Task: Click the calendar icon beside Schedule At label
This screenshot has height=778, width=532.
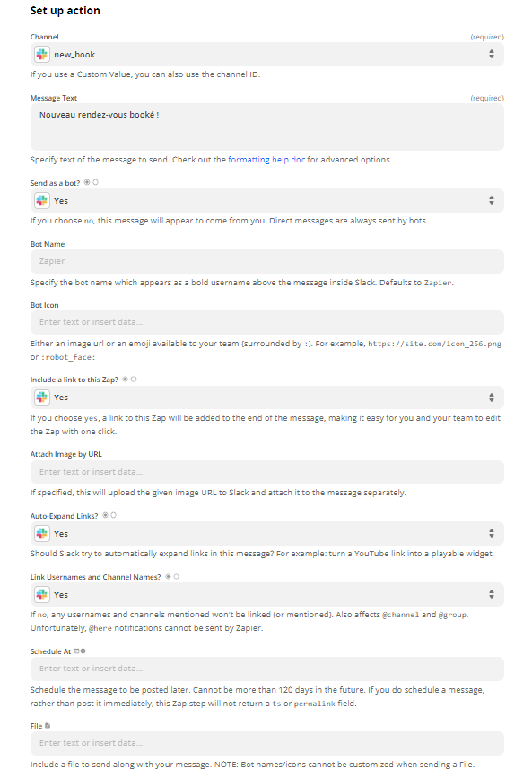Action: pos(77,651)
